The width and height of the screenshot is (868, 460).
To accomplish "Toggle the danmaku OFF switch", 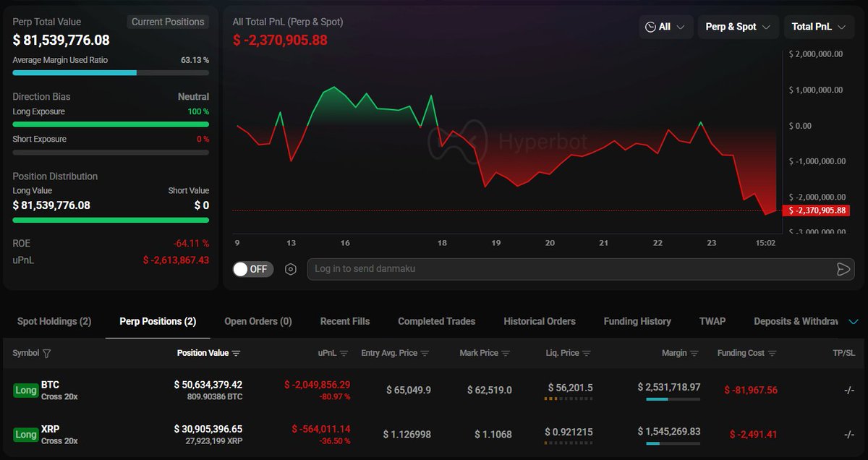I will coord(253,269).
